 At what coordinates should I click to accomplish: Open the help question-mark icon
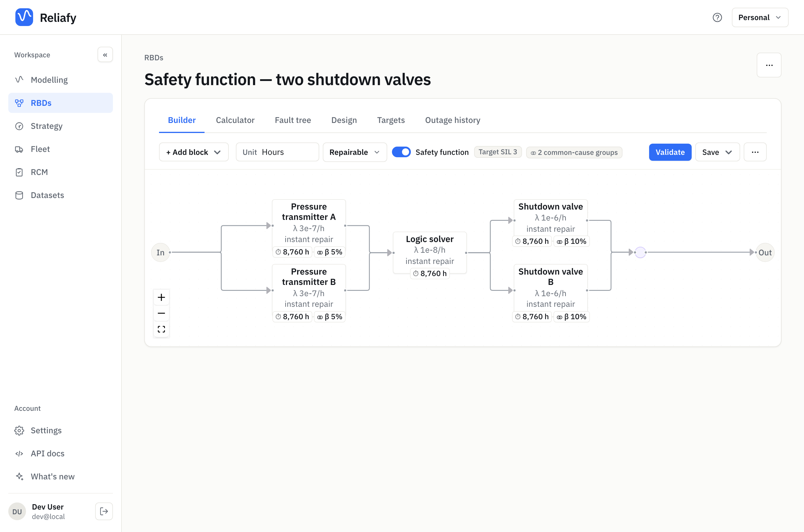coord(717,17)
